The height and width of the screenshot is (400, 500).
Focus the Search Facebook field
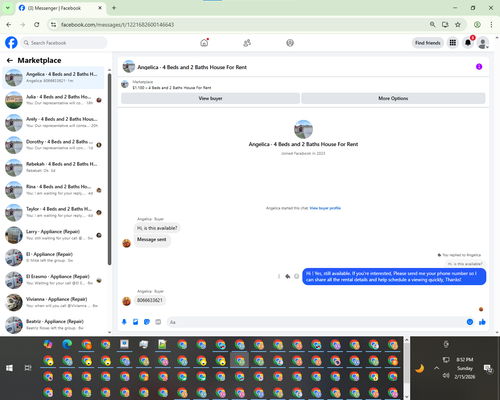64,43
